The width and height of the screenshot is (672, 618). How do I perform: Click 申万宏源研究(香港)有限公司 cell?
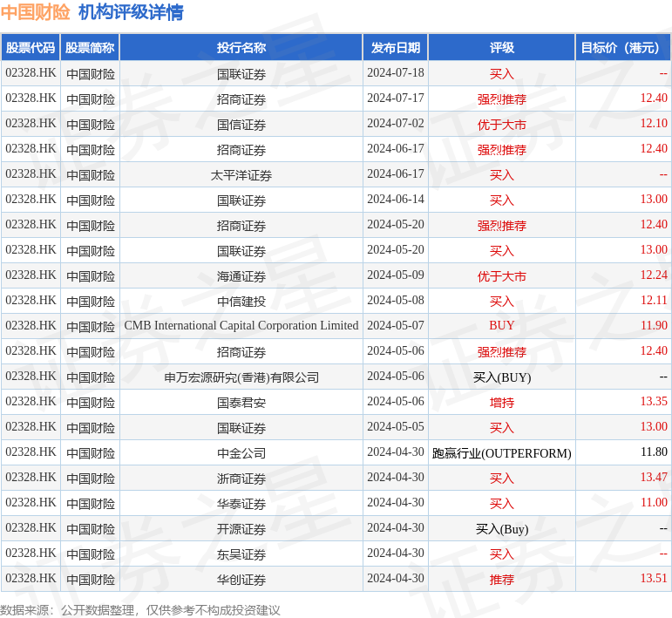tap(241, 377)
